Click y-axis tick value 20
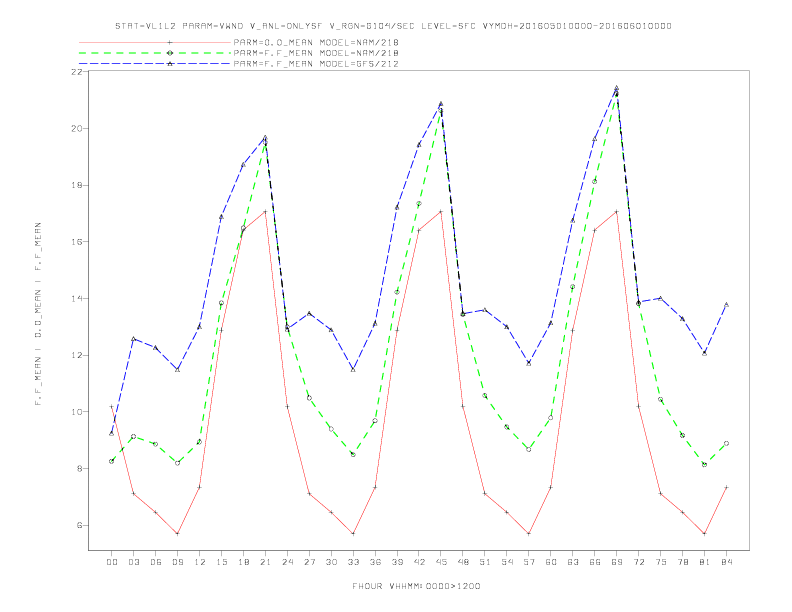The image size is (792, 612). [x=77, y=128]
